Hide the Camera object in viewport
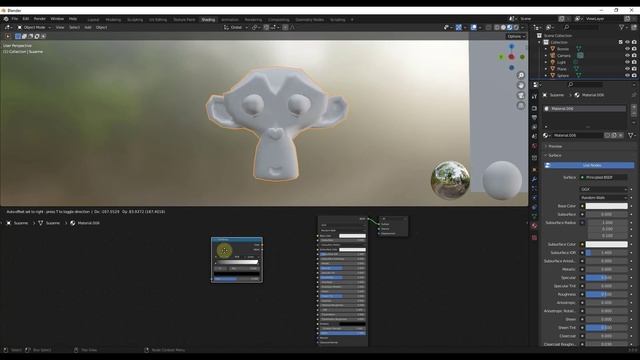 [627, 56]
